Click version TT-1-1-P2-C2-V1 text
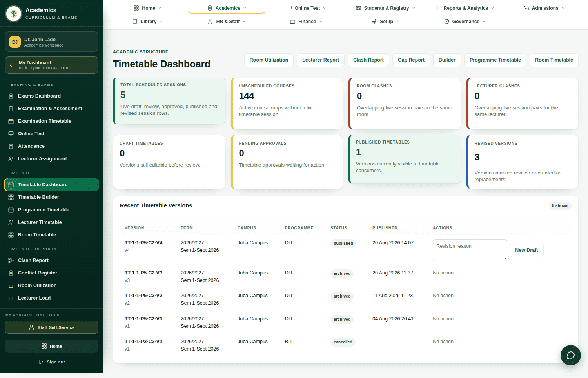The image size is (588, 378). [x=143, y=342]
